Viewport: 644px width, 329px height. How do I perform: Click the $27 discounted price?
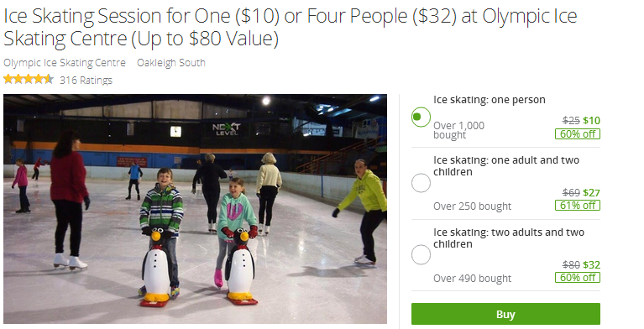click(x=591, y=192)
